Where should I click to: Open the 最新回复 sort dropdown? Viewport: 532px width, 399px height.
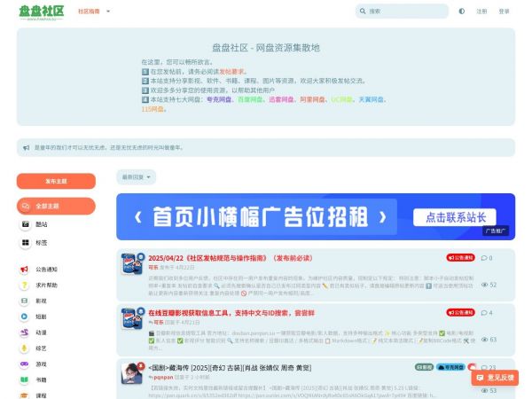point(136,177)
